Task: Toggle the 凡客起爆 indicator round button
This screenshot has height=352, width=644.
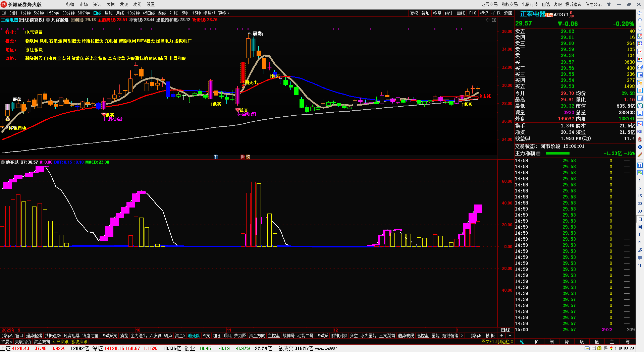Action: (x=48, y=20)
